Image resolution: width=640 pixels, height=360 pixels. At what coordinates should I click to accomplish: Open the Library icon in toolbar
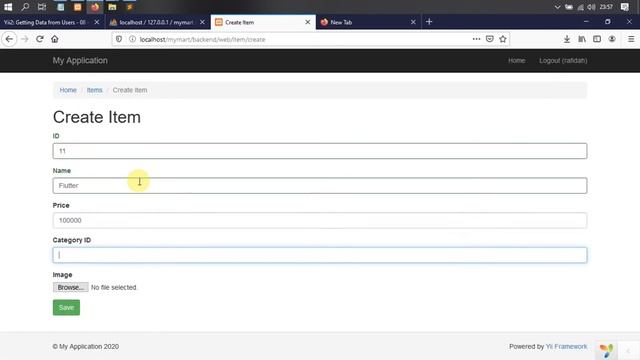tap(582, 39)
